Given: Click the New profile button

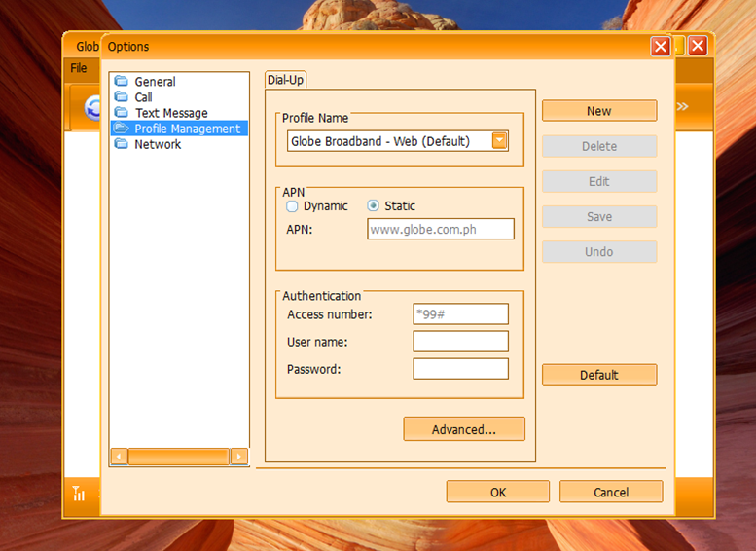Looking at the screenshot, I should pos(599,111).
